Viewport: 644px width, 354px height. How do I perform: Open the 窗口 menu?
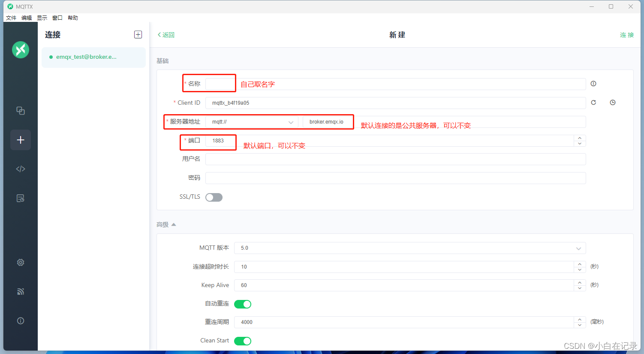point(57,18)
